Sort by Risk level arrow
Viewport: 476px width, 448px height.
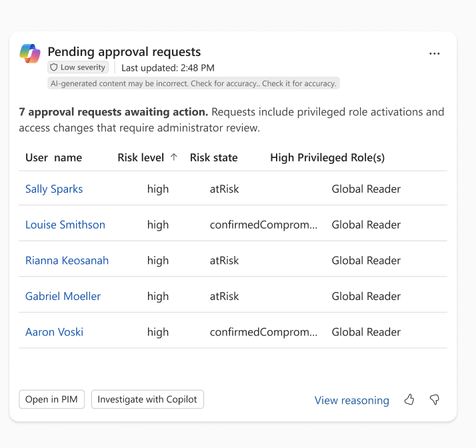(x=173, y=157)
